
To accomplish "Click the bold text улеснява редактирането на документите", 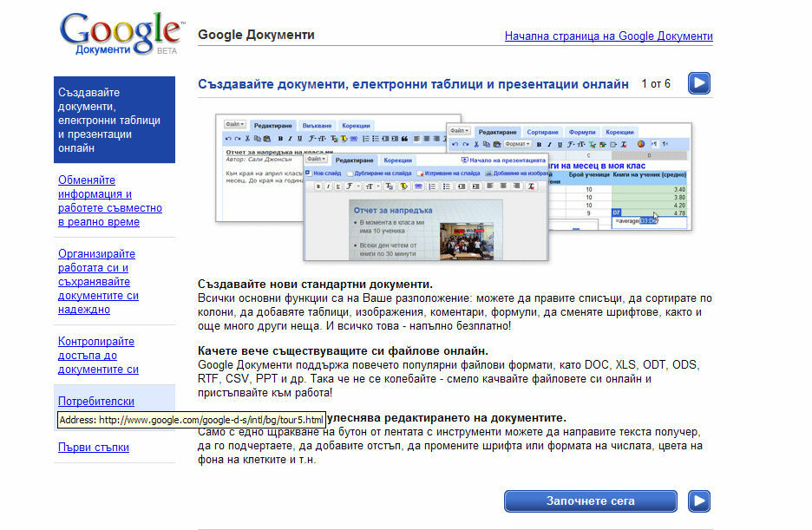I will (x=447, y=418).
